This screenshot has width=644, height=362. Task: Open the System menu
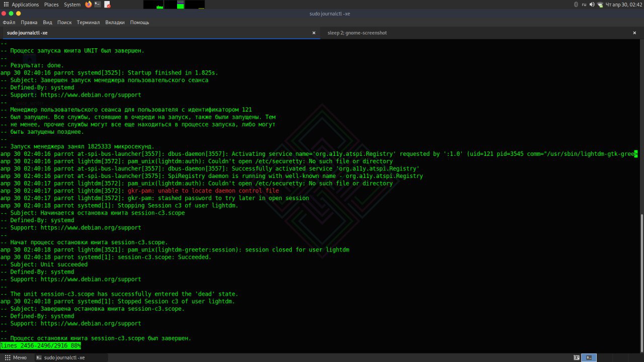pos(72,5)
